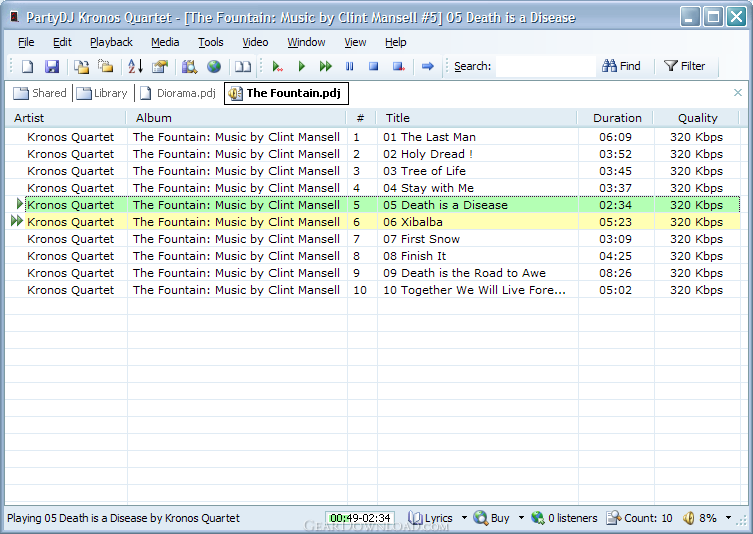Viewport: 753px width, 534px height.
Task: Sort by the # track number column header
Action: 361,118
